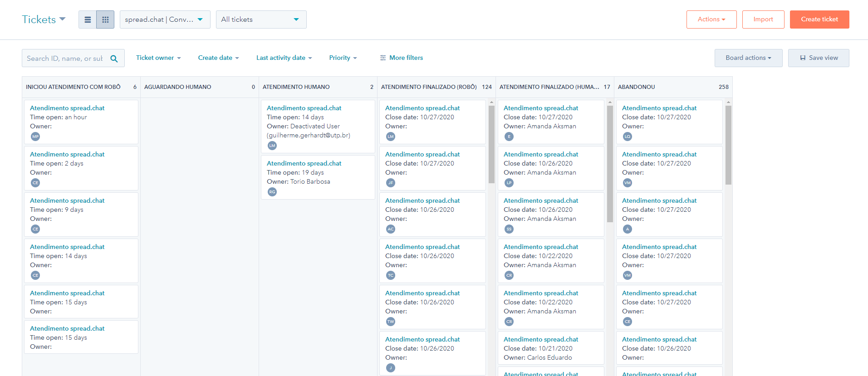Screen dimensions: 868x376
Task: Click scrollbar in Abandonou column
Action: [x=728, y=145]
